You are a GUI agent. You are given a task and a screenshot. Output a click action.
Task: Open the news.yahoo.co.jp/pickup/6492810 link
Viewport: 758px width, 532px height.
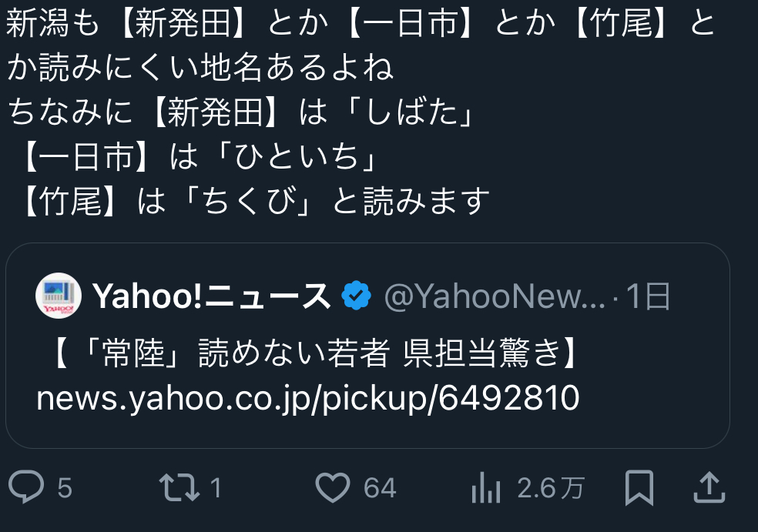point(308,398)
